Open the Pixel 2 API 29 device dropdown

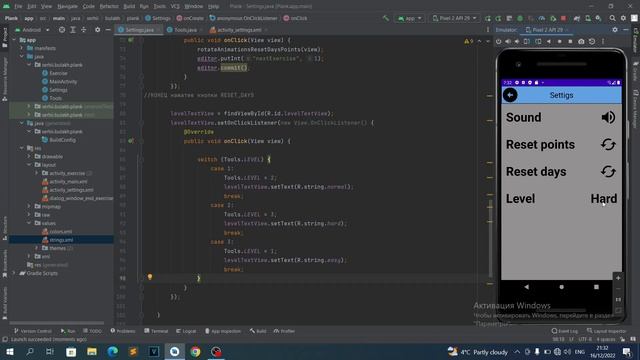click(454, 18)
